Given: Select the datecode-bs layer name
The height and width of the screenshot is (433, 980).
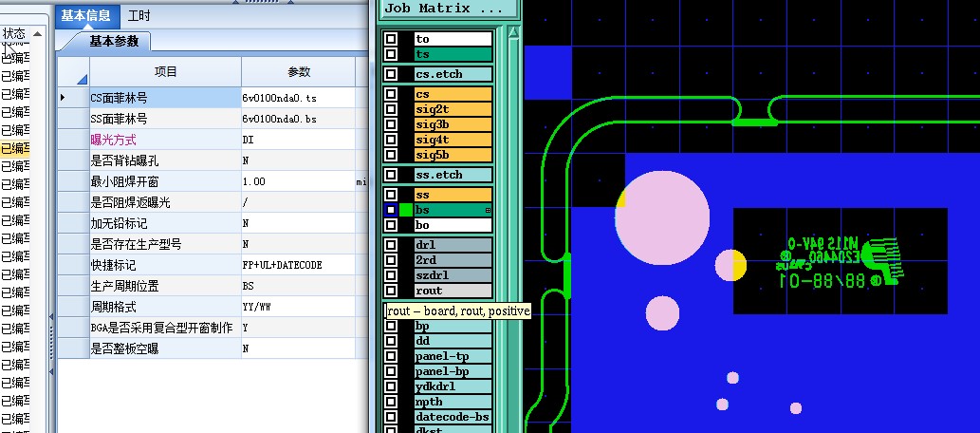Looking at the screenshot, I should pyautogui.click(x=453, y=417).
